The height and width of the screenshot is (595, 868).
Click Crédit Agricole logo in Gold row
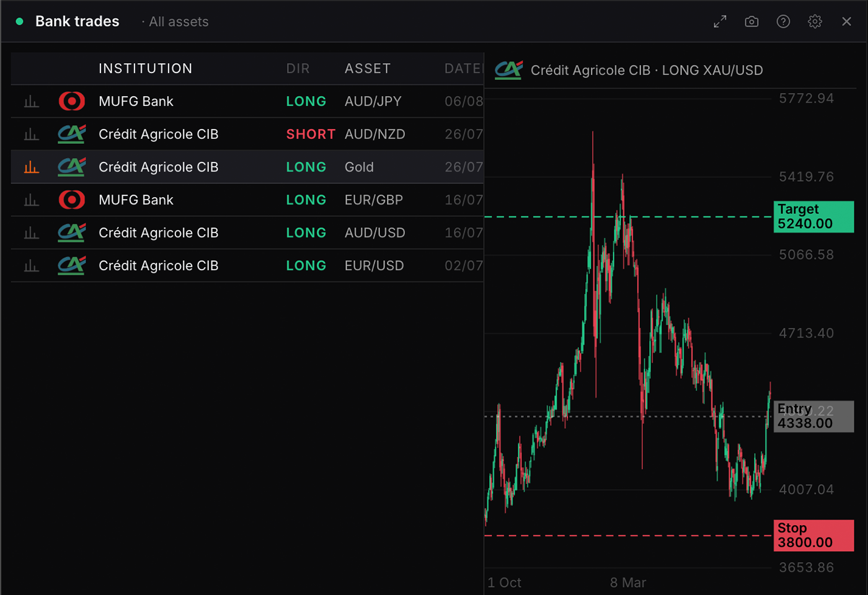point(72,167)
